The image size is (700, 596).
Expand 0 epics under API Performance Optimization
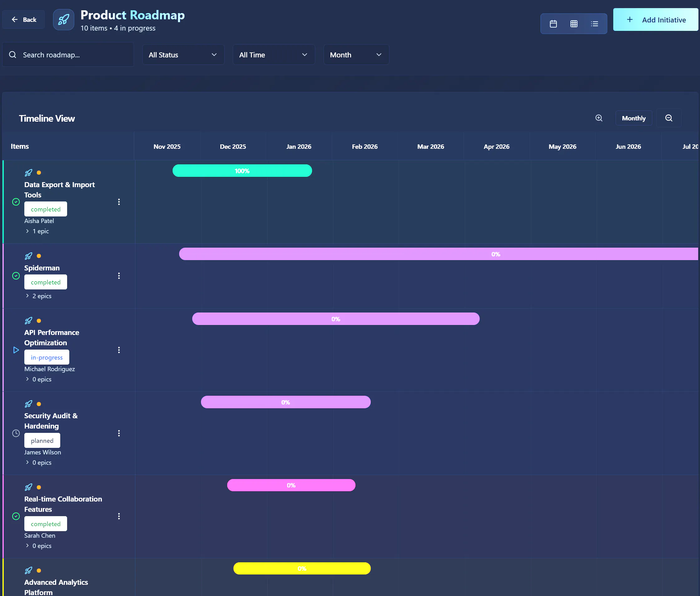(38, 379)
